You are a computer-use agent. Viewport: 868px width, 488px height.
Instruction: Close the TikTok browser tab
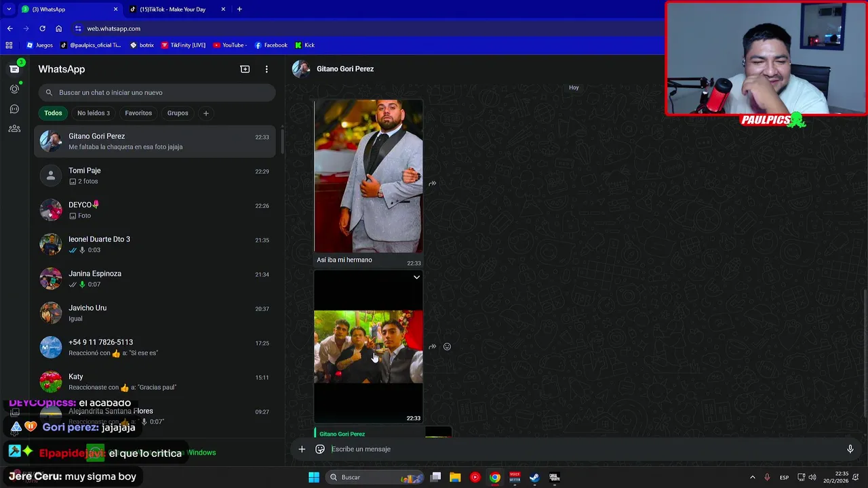[224, 9]
